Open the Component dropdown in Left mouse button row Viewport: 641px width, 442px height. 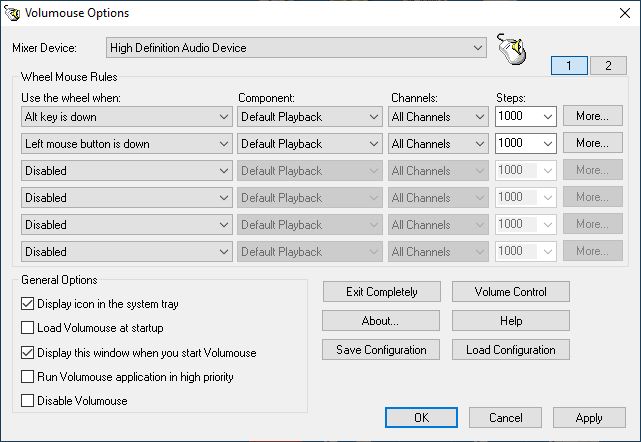[x=310, y=144]
